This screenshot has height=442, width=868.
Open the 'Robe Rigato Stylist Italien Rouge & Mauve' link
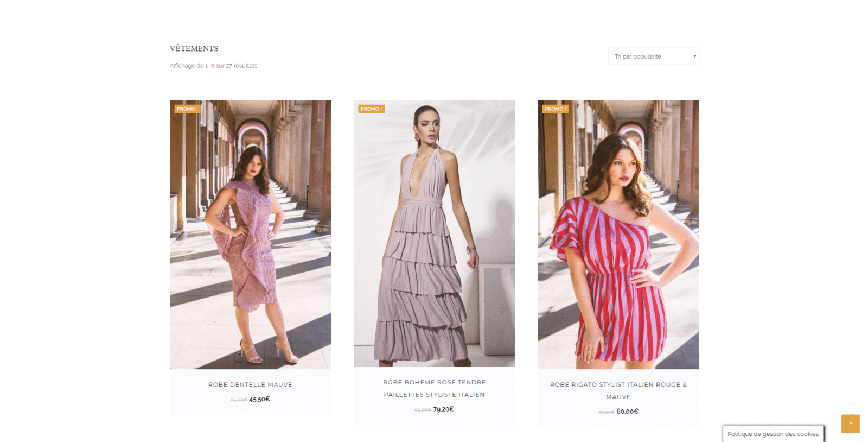[618, 391]
